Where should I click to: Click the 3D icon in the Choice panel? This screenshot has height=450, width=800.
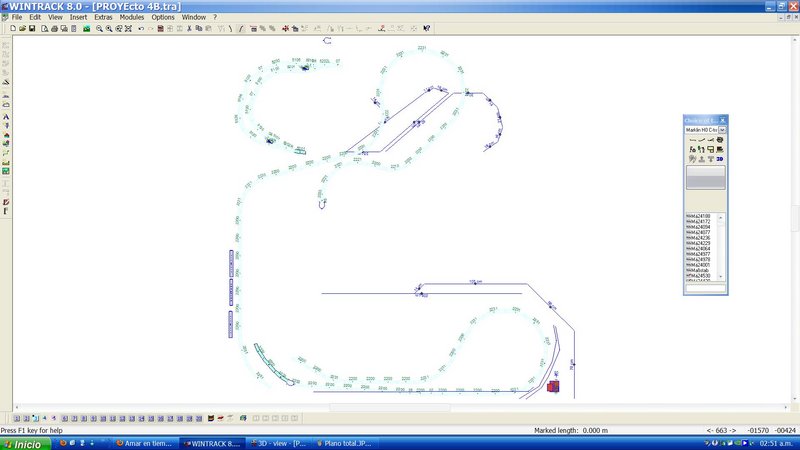(x=719, y=159)
